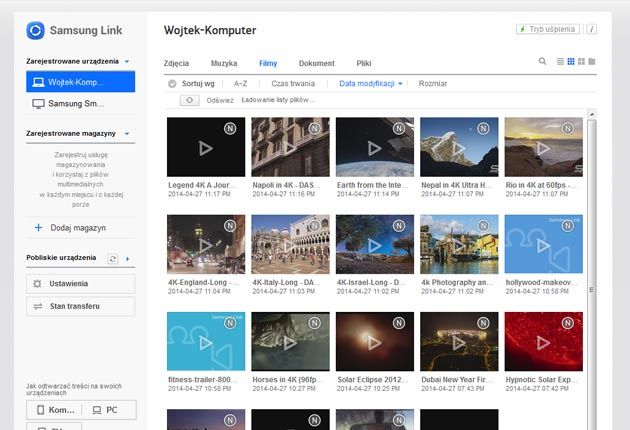Click the PC help button

(109, 410)
